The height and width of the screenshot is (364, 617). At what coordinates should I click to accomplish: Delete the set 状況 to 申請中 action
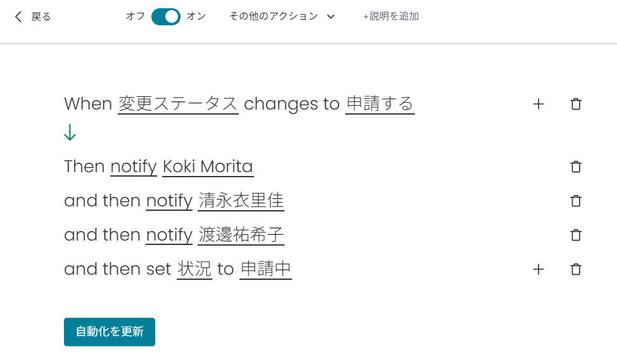[x=576, y=270]
